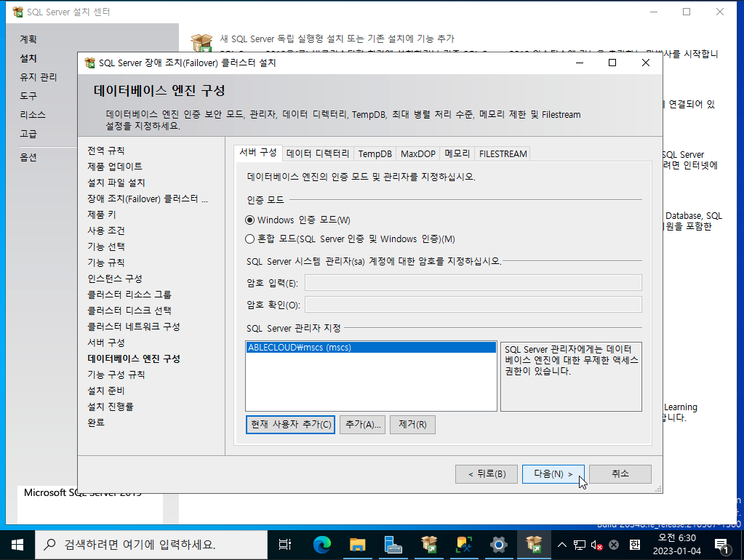
Task: Click the 새 SQL Server 독립 실행형 설치 link
Action: [337, 39]
